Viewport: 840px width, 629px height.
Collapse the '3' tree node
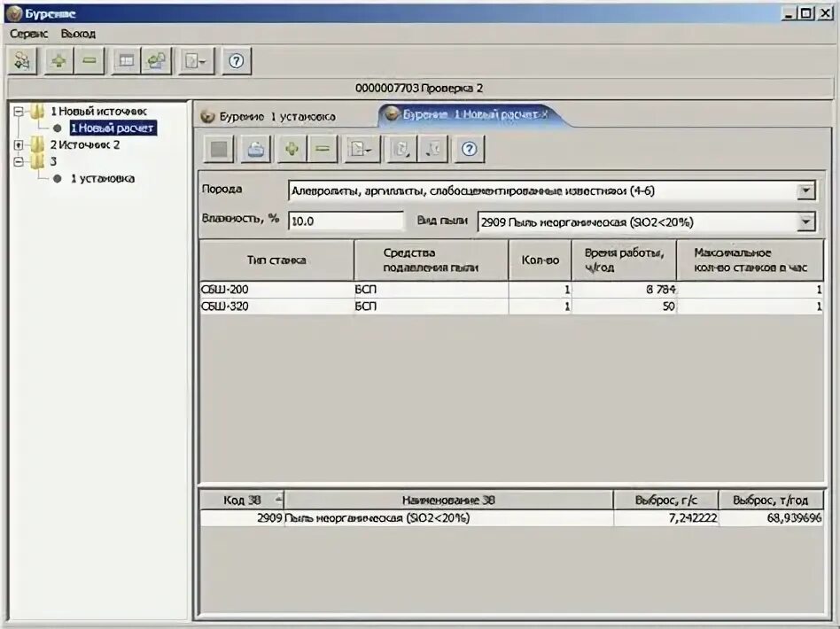click(19, 161)
